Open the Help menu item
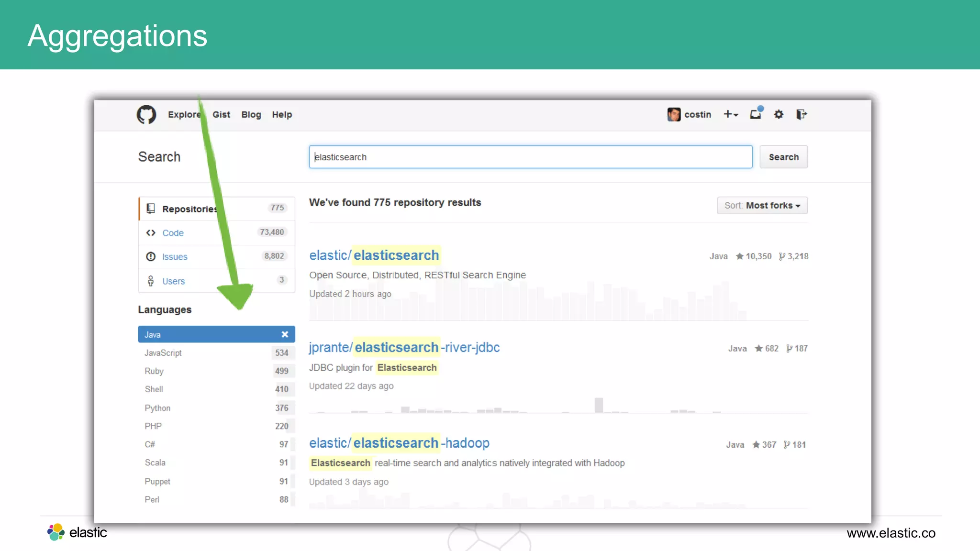Screen dimensions: 980x551 tap(282, 115)
